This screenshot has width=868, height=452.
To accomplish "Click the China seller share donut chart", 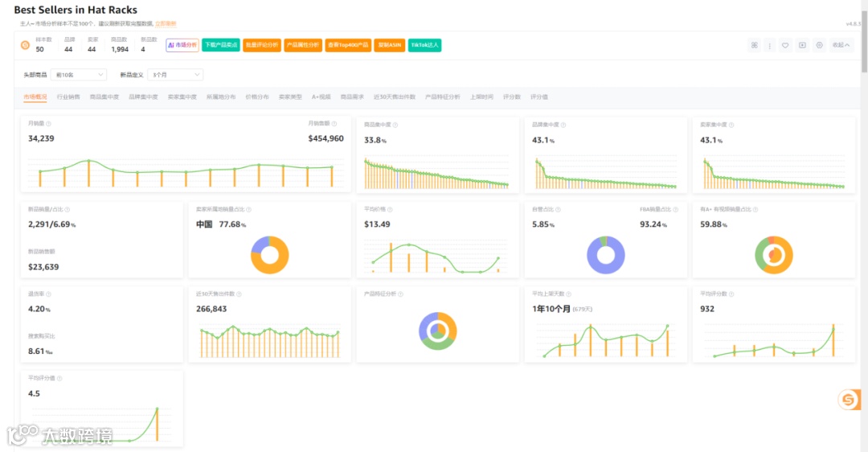I will click(269, 255).
